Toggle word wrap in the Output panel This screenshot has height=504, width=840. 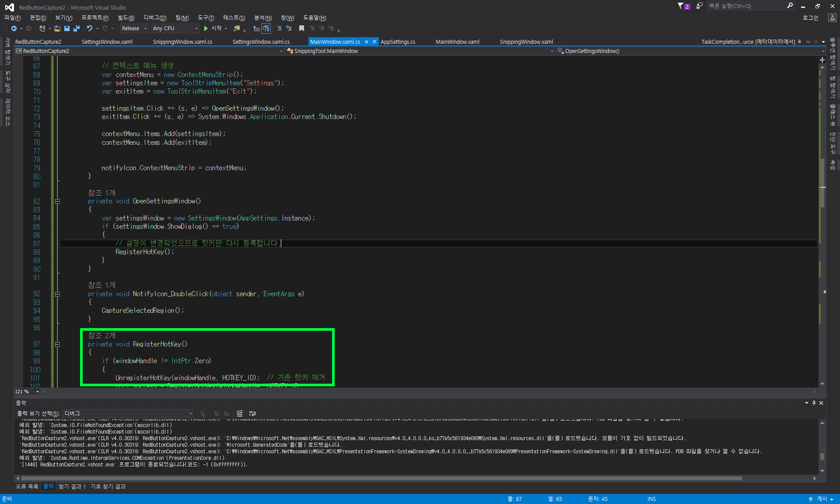tap(252, 413)
